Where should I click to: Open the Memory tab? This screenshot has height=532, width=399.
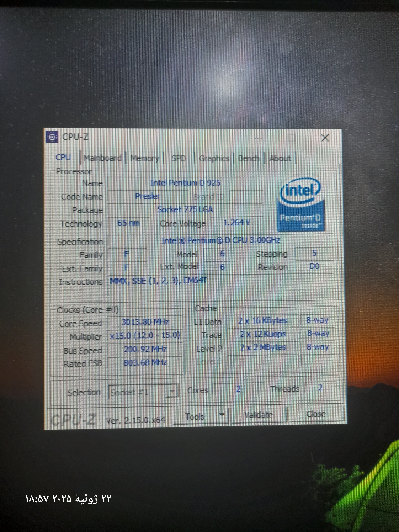click(x=145, y=158)
